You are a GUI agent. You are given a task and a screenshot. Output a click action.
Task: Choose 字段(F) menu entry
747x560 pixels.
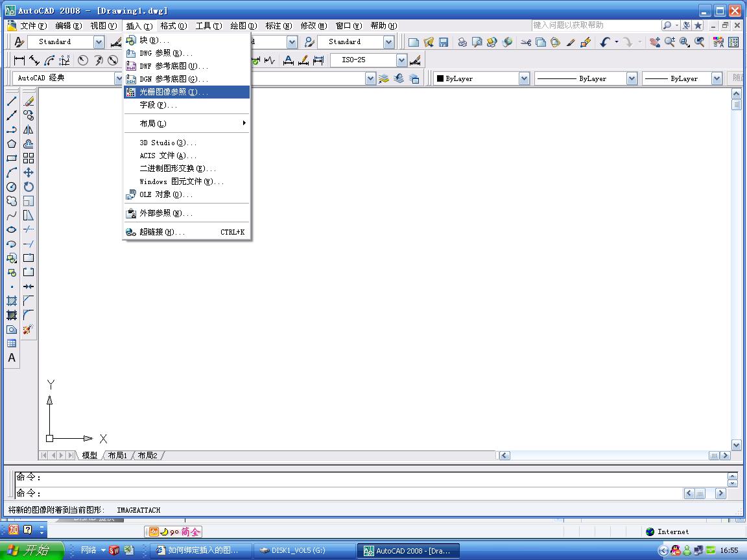187,105
